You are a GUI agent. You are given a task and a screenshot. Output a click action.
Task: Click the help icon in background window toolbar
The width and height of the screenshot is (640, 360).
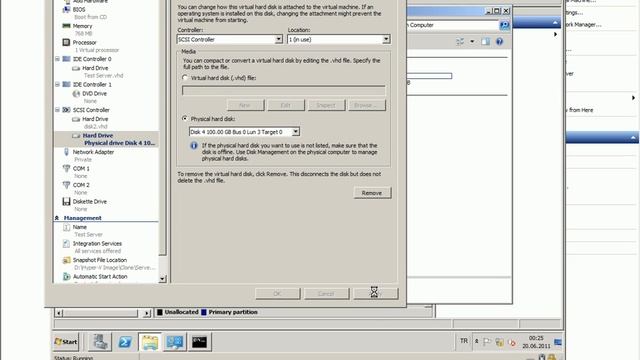pyautogui.click(x=499, y=42)
